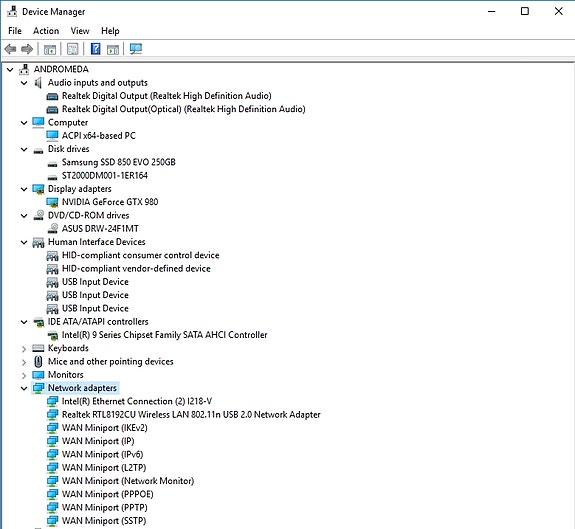Click the NVIDIA GeForce GTX 980 device icon
The height and width of the screenshot is (529, 575).
point(52,202)
